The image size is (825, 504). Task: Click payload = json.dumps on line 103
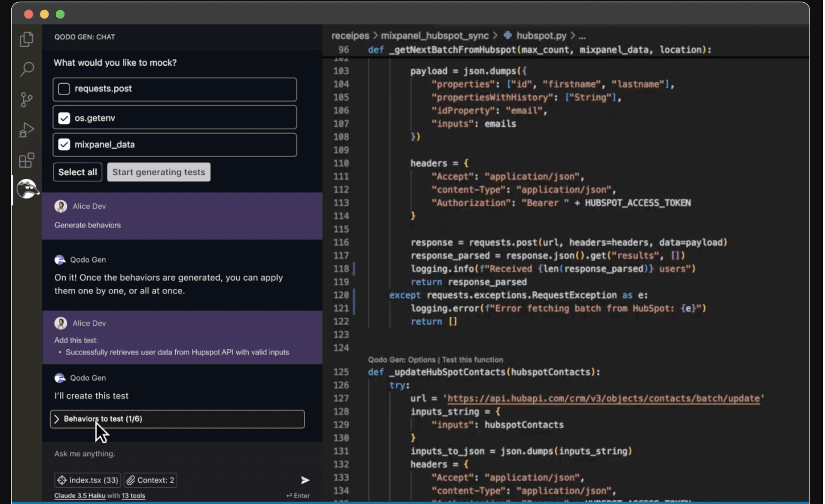468,71
